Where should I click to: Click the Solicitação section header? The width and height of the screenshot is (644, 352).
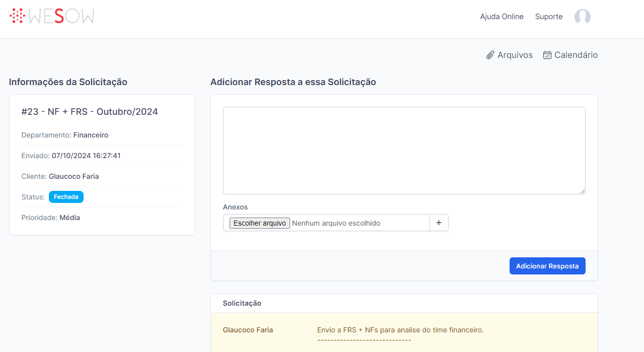pos(242,303)
